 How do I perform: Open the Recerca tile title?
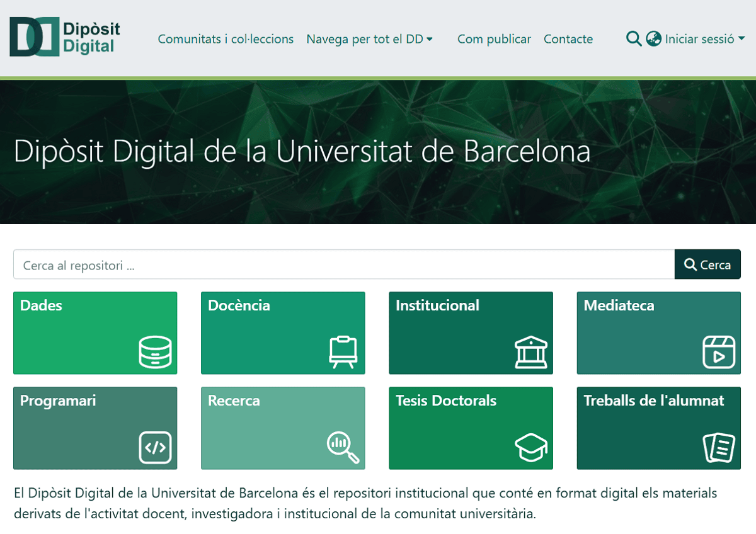tap(234, 401)
